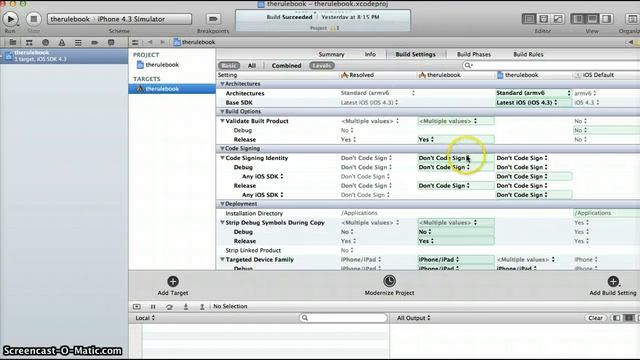Select the Combined view option
The width and height of the screenshot is (640, 360).
point(287,66)
